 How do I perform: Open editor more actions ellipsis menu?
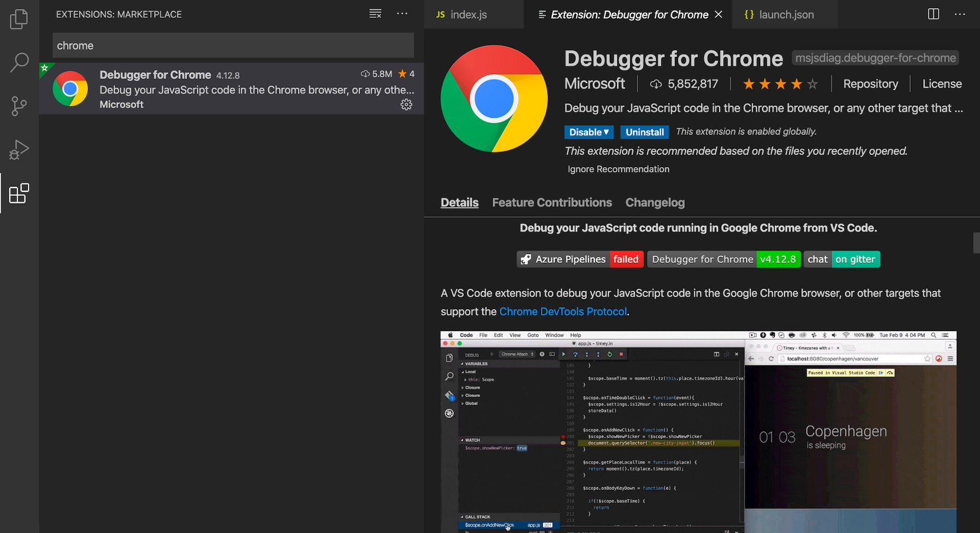[960, 14]
